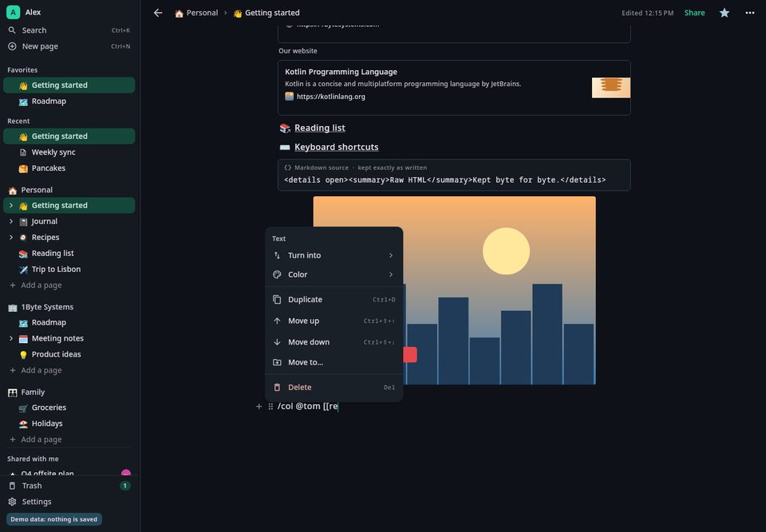The height and width of the screenshot is (532, 766).
Task: Expand the Journal page chevron
Action: 11,221
